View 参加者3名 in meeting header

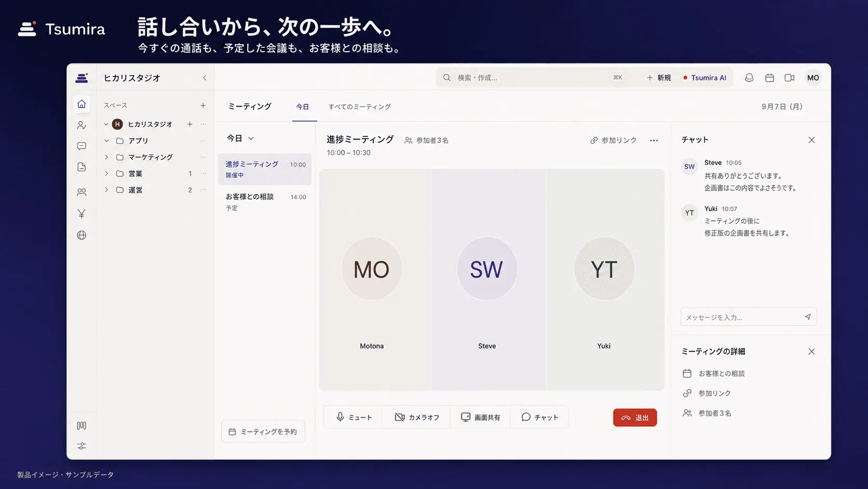coord(426,140)
